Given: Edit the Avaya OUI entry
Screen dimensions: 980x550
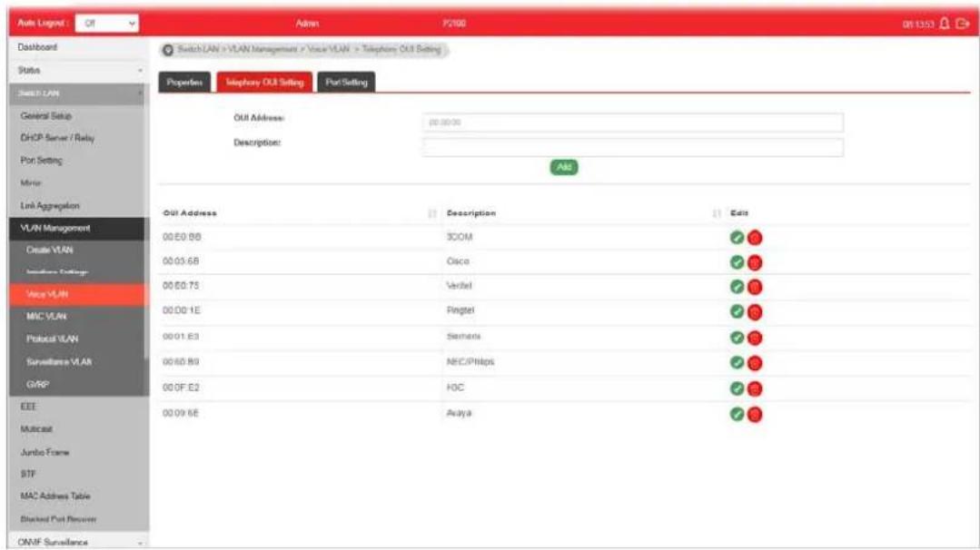Looking at the screenshot, I should coord(737,414).
